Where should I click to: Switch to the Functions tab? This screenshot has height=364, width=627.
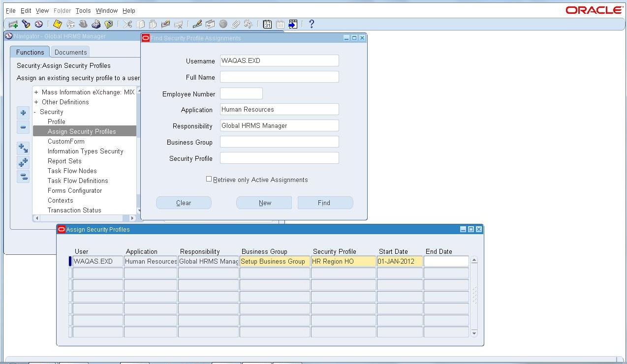click(30, 52)
